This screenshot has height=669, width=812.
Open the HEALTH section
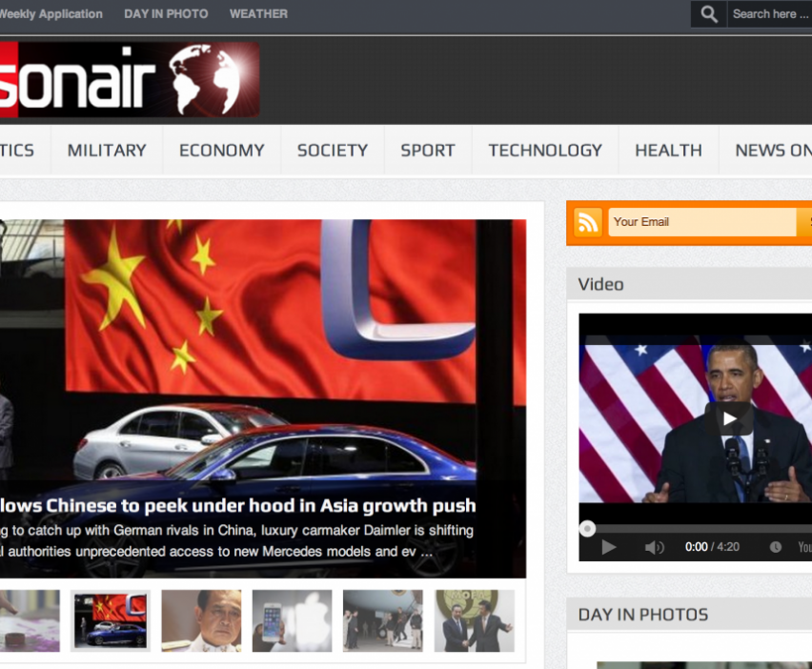pyautogui.click(x=668, y=151)
